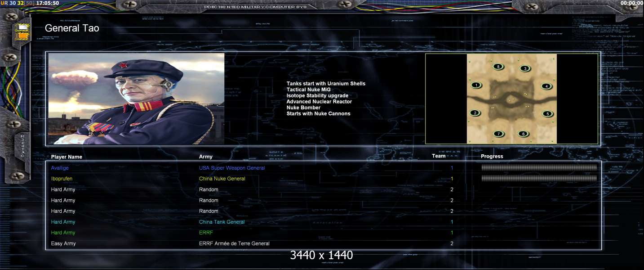Screen dimensions: 644x270
Task: Select player name Availige
Action: pos(60,168)
